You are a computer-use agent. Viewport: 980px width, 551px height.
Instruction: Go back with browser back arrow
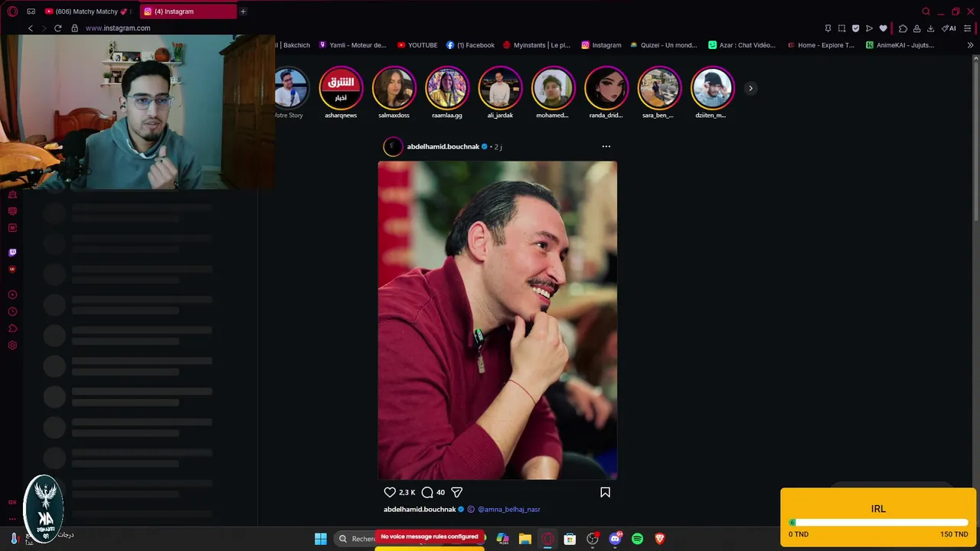coord(31,28)
